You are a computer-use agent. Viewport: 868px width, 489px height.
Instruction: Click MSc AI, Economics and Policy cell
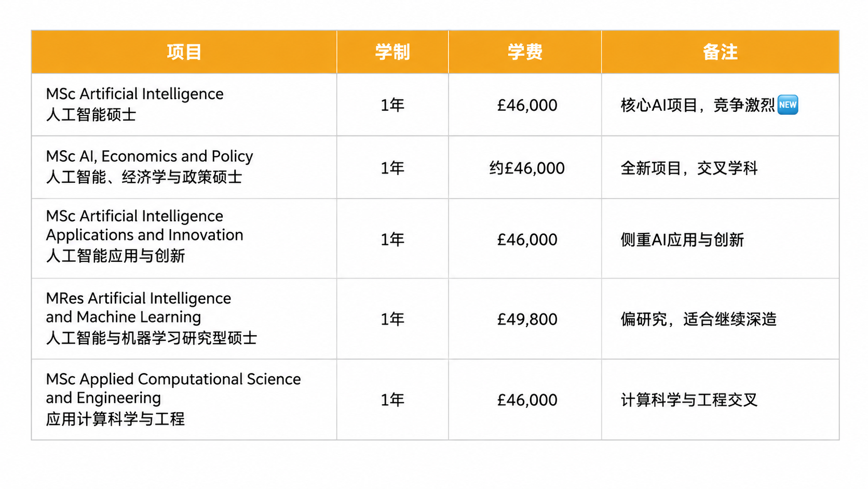pos(184,167)
